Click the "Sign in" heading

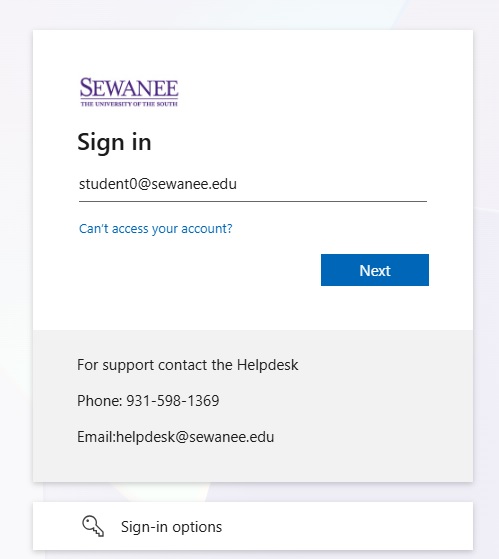(114, 142)
